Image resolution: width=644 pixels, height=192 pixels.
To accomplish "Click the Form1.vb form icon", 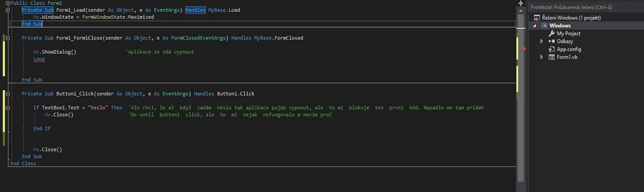I will pyautogui.click(x=551, y=57).
